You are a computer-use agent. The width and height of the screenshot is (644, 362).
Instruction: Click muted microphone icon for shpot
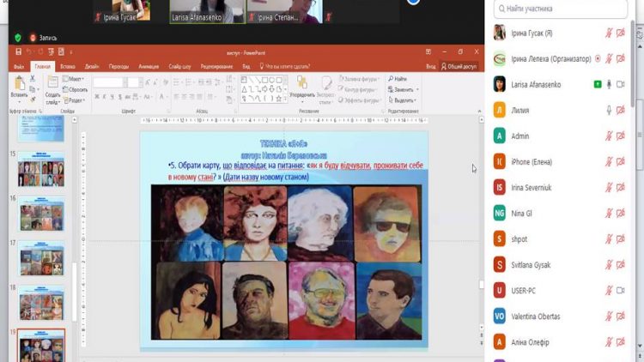pyautogui.click(x=609, y=238)
